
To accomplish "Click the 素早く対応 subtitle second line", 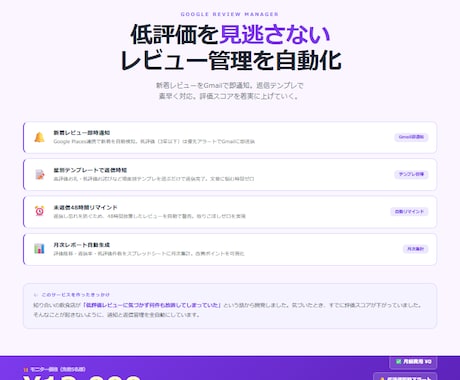I will pyautogui.click(x=229, y=96).
